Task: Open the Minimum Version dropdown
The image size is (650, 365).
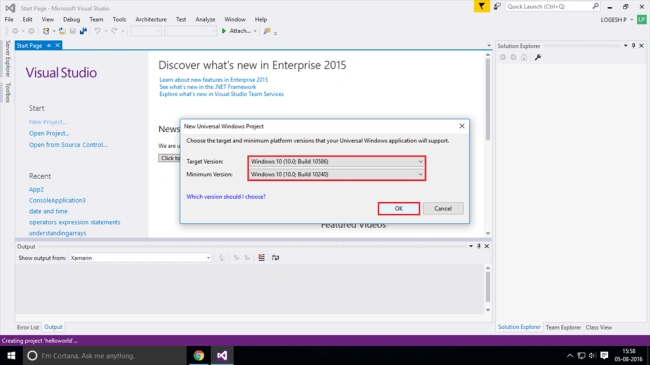Action: pyautogui.click(x=337, y=174)
